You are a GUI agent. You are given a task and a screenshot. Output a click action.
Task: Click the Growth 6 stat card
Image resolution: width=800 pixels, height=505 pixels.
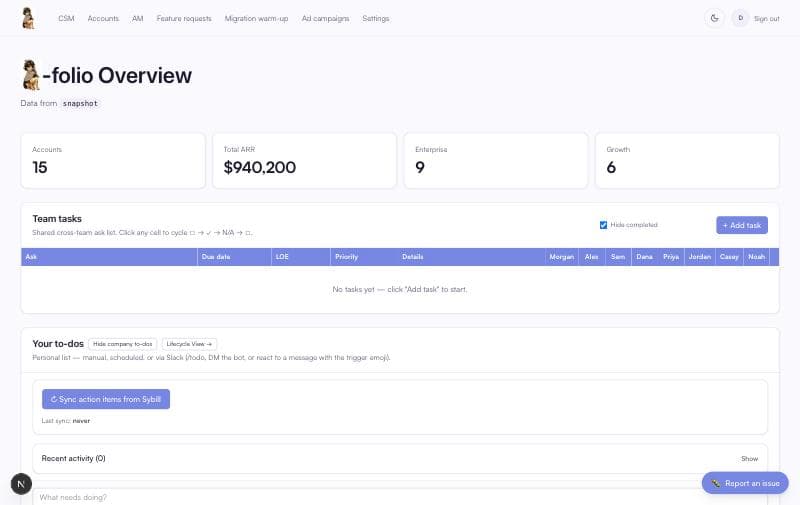click(687, 161)
